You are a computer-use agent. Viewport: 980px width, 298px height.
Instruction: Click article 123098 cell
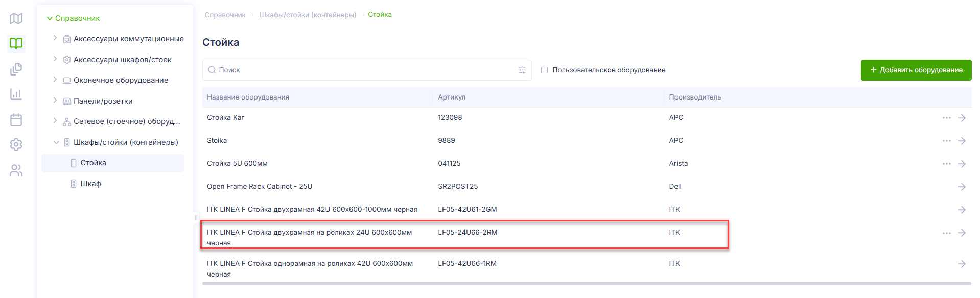point(450,118)
